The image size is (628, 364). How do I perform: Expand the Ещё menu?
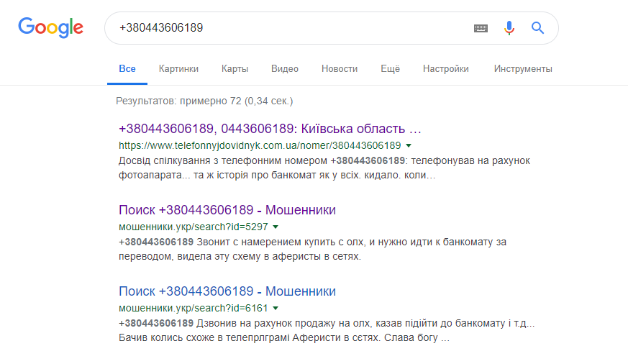pos(390,69)
